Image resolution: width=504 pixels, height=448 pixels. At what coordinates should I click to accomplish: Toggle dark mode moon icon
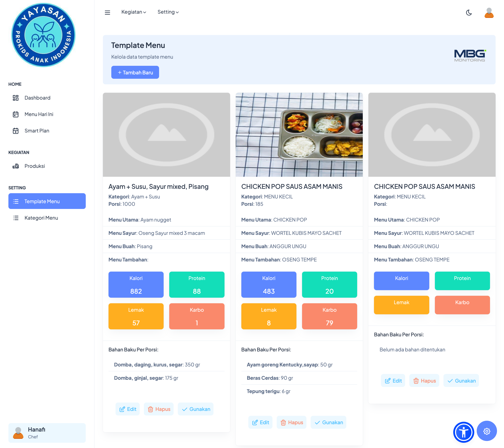pos(469,12)
